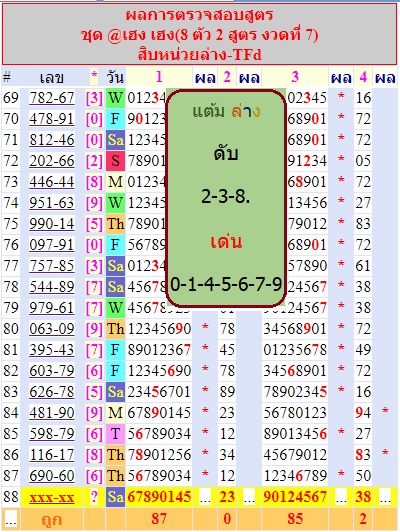Select value 01235678 in row 81
400x532 pixels.
coord(295,349)
